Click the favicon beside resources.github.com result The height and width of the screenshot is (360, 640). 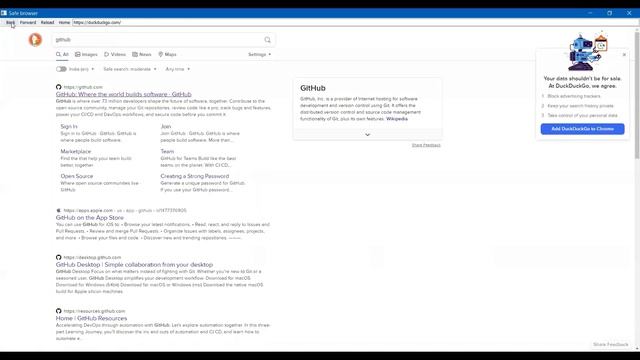(58, 311)
